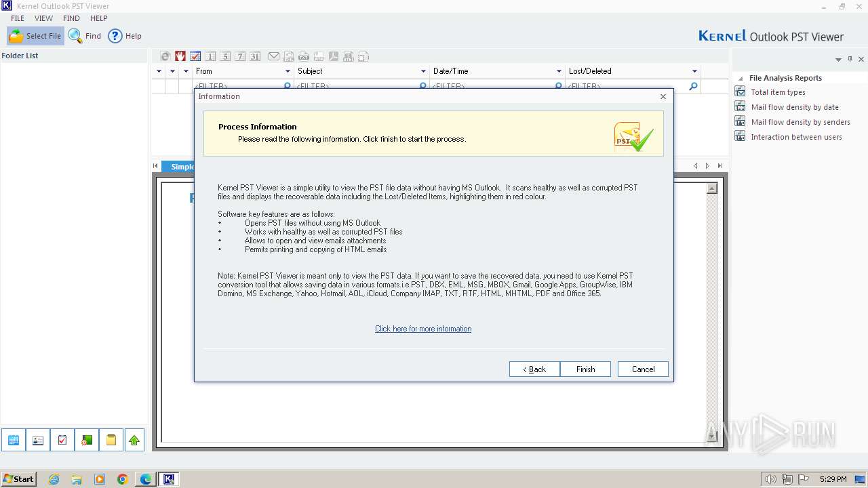Open the Date/Time column dropdown
868x488 pixels.
tap(559, 71)
